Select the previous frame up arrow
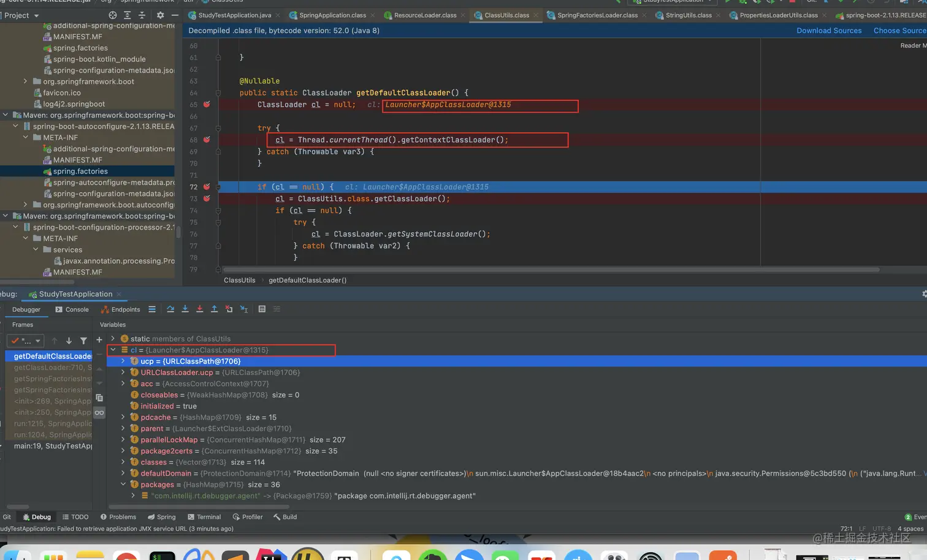Screen dimensions: 927x560 (55, 341)
